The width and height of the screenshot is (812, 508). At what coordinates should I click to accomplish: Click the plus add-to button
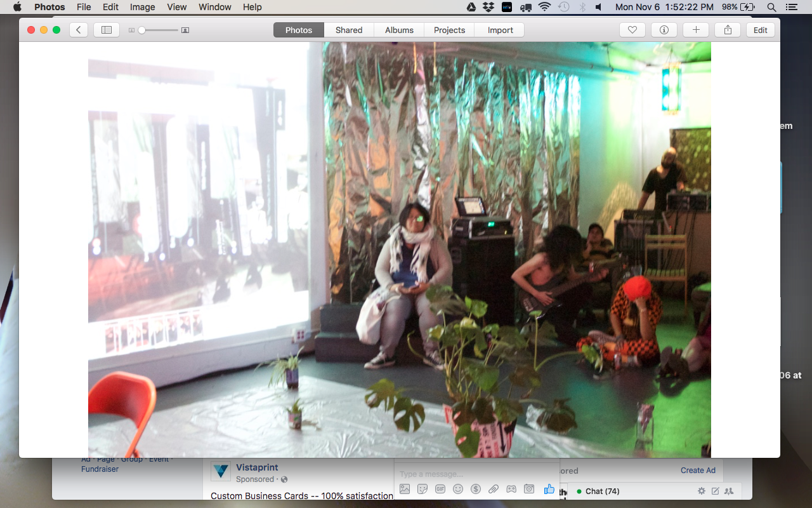(x=696, y=30)
